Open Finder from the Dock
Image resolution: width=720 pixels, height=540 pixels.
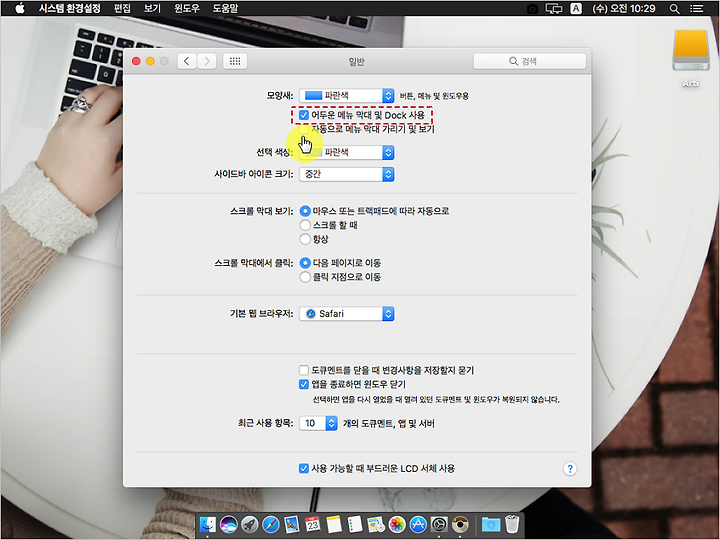pos(208,524)
